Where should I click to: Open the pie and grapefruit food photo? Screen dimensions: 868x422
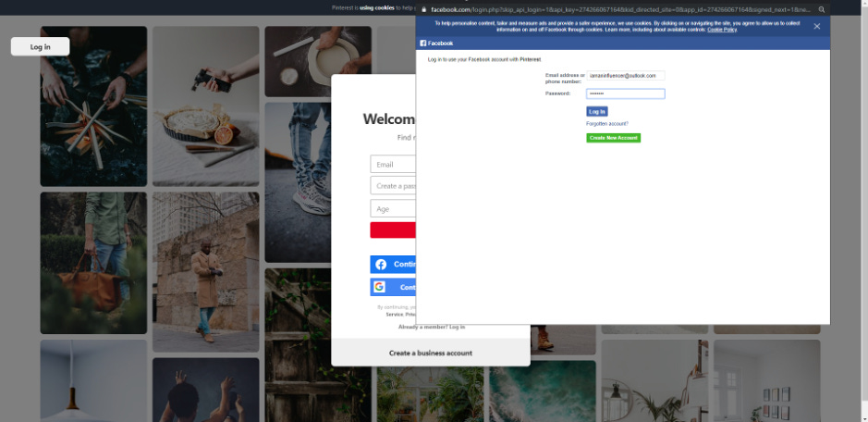pos(206,105)
